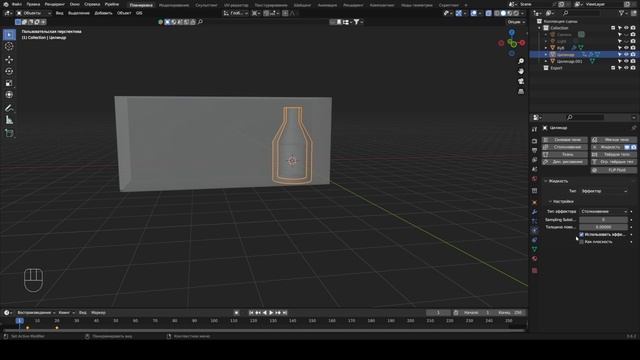Disable Цилиндр in renders camera icon
640x360 pixels.
coord(633,55)
